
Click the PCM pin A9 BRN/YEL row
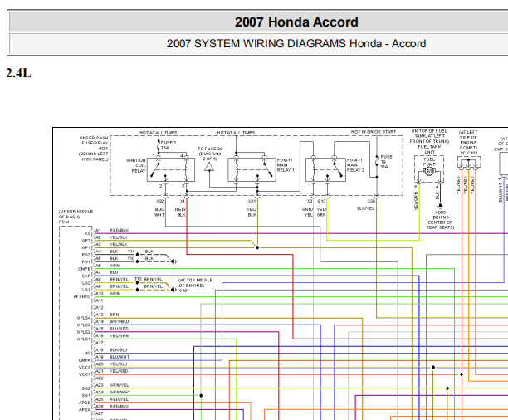[x=112, y=286]
